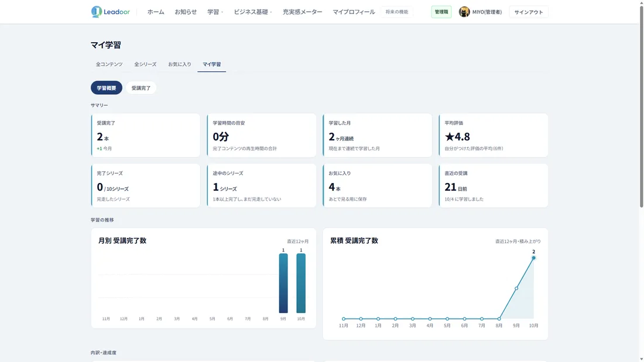Click the 直近12ヶ月・積み上がり label
The width and height of the screenshot is (644, 362).
[518, 242]
